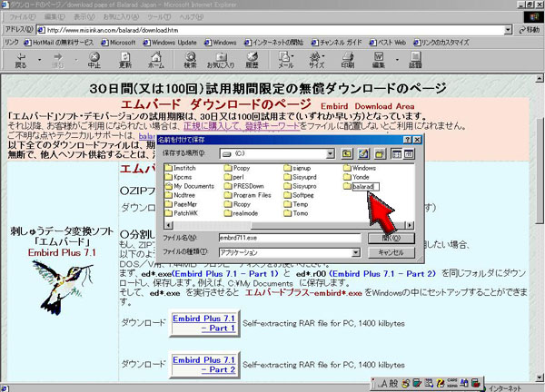Open the お気に入り favorites toolbar button
Screen dimensions: 545x392
[221, 60]
